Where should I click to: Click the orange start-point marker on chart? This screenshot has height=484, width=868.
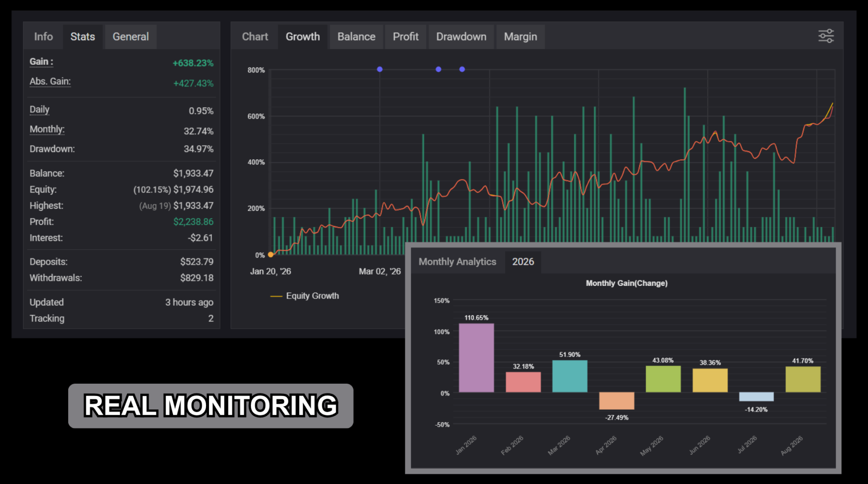(x=271, y=254)
